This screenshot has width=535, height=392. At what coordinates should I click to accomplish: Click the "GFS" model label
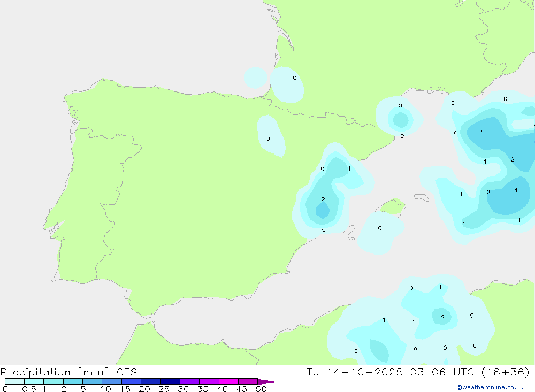[x=127, y=372]
